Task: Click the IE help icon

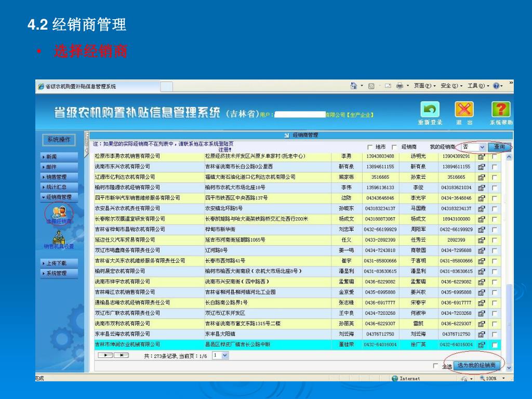Action: (496, 86)
